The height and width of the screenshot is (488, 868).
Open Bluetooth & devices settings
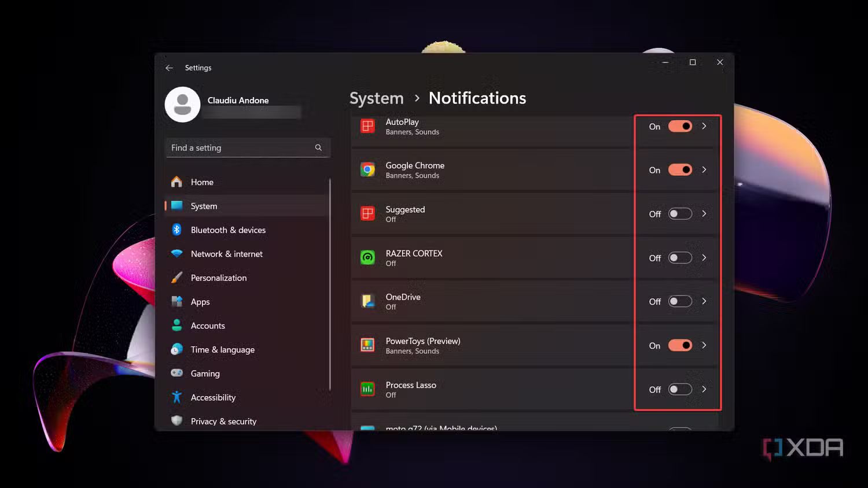click(228, 230)
